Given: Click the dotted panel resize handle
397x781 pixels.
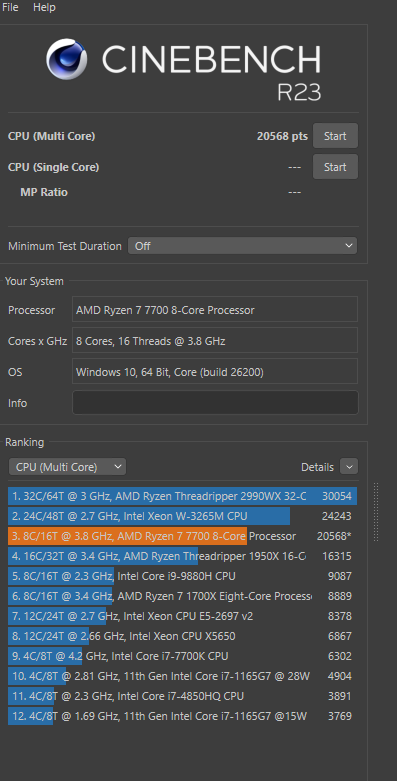Looking at the screenshot, I should 376,512.
